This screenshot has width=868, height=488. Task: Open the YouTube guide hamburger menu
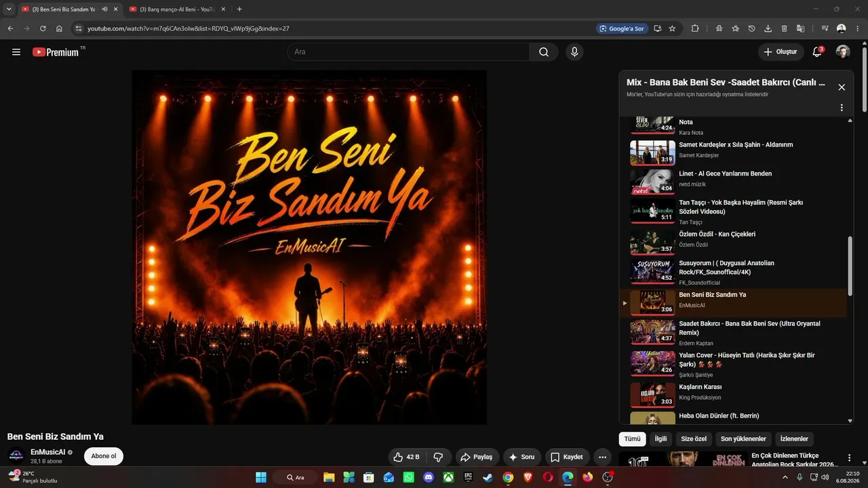(x=16, y=52)
